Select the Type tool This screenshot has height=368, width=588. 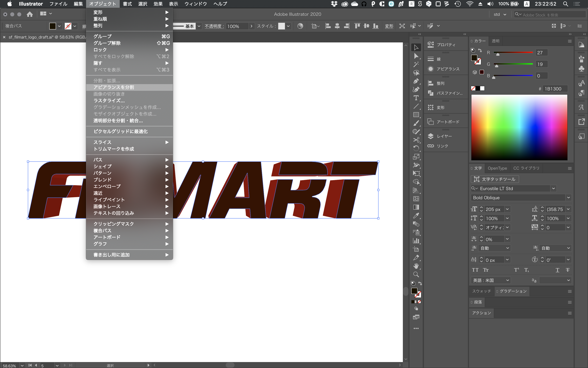click(416, 98)
